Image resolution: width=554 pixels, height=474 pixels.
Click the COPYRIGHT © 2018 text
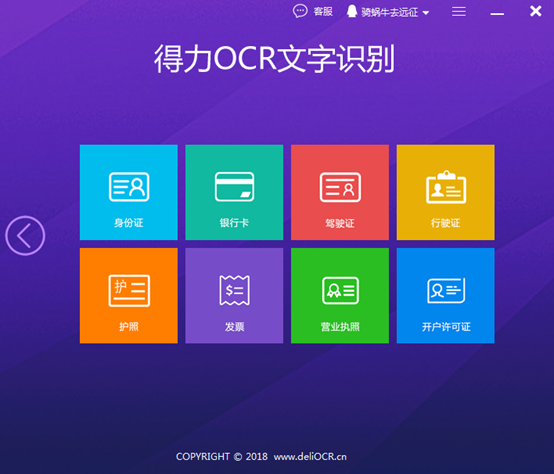click(222, 457)
